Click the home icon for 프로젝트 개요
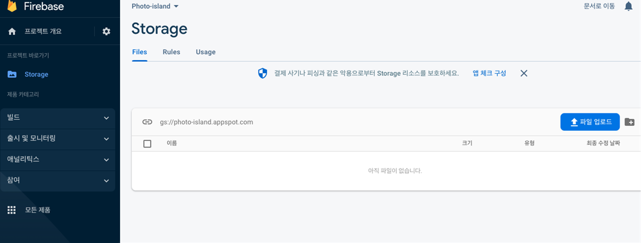This screenshot has height=243, width=644. pyautogui.click(x=12, y=31)
